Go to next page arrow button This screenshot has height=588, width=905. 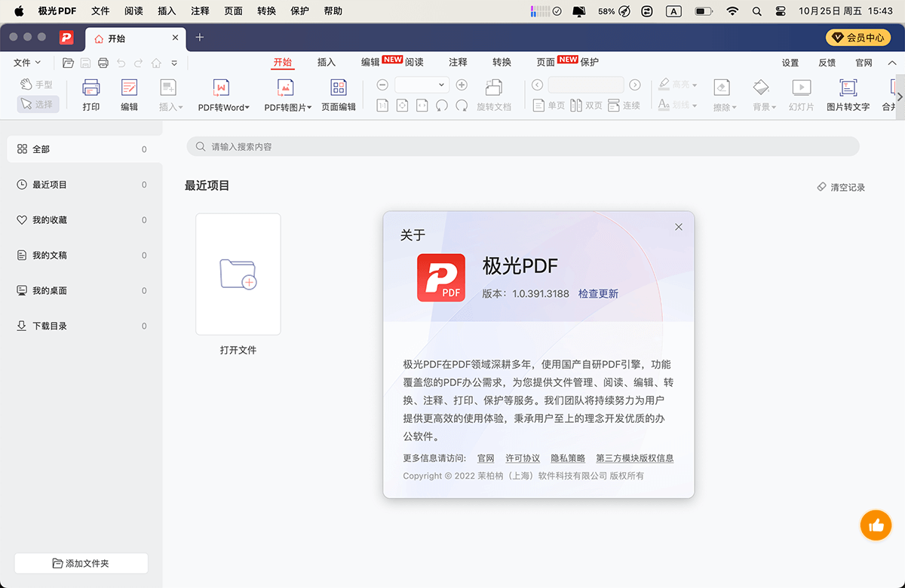635,85
